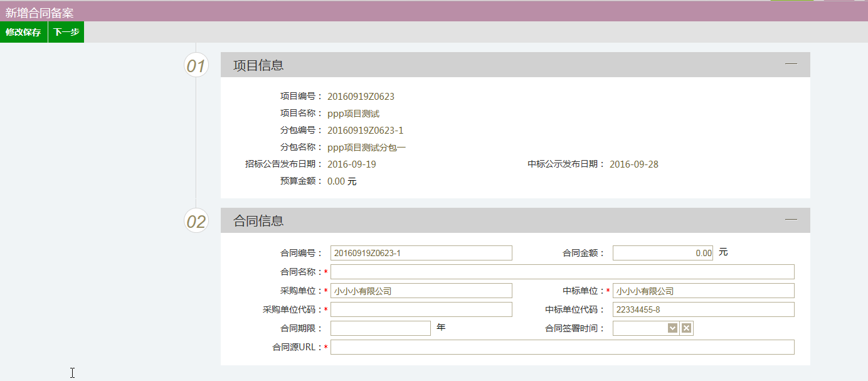
Task: Click the 合同编号 input field
Action: click(x=421, y=253)
